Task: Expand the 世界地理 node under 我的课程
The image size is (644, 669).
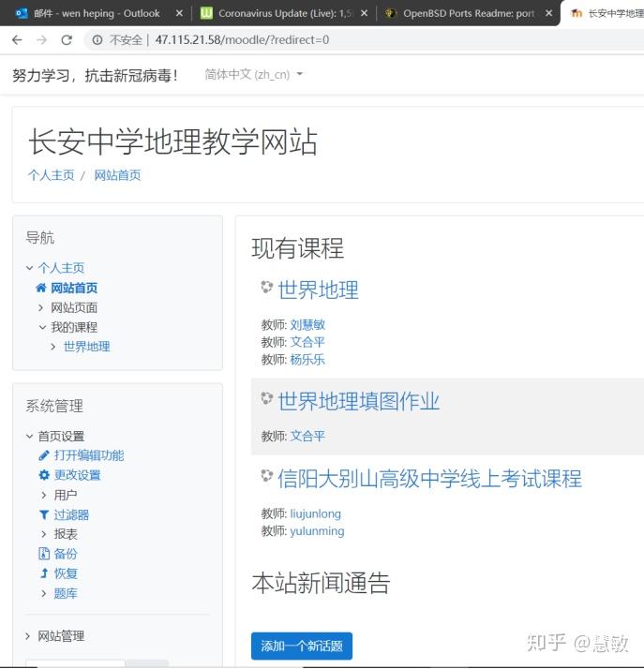Action: (52, 347)
